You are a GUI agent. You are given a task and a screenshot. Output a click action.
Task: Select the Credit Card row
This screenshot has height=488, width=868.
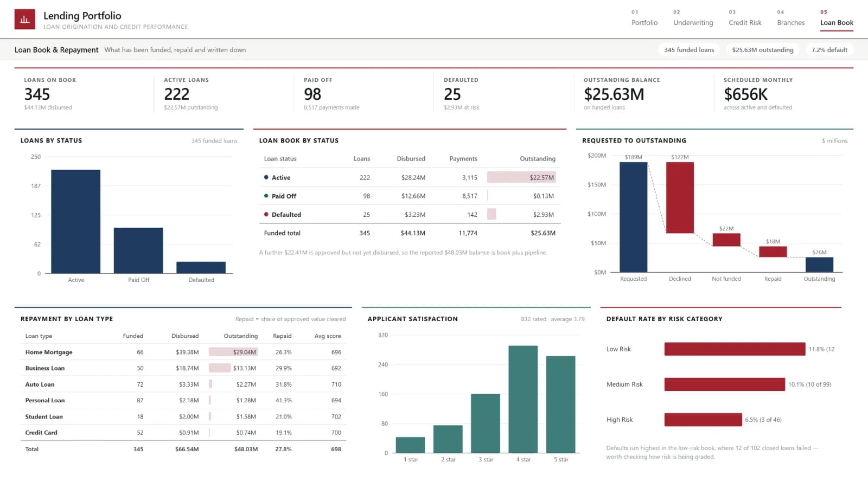[x=183, y=433]
